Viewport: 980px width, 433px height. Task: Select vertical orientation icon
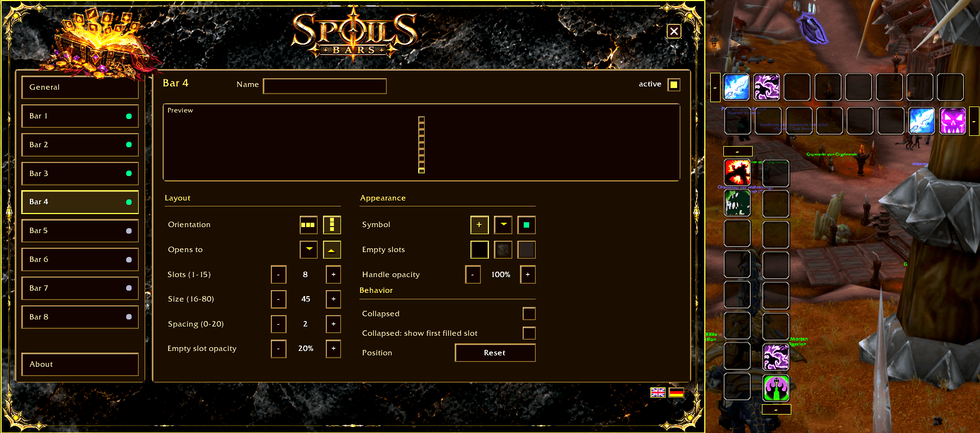(332, 224)
